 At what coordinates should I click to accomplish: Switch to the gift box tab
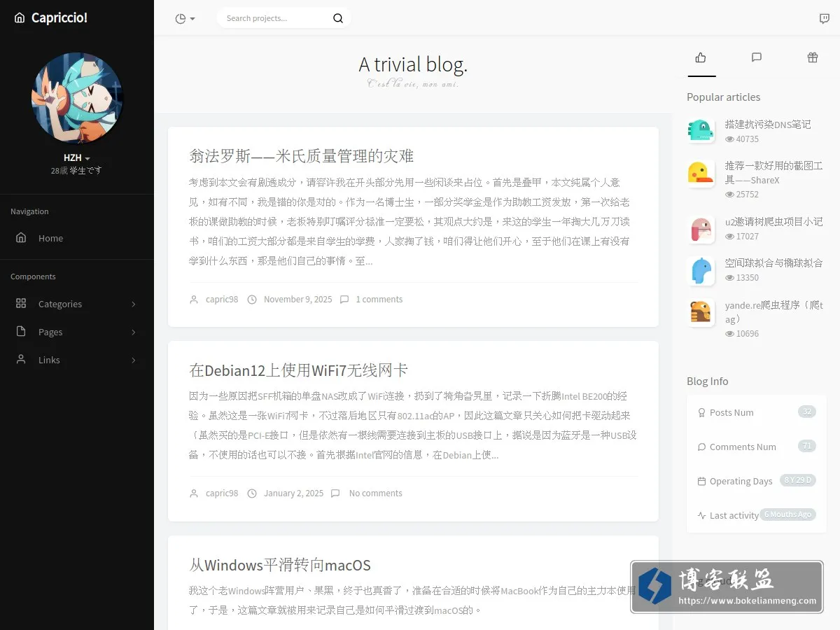tap(812, 57)
